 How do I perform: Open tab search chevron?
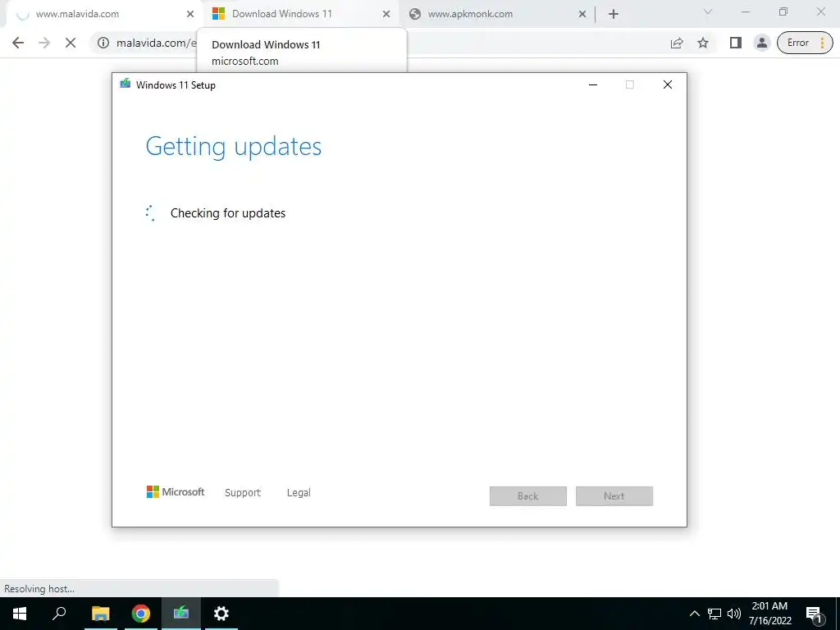tap(708, 11)
